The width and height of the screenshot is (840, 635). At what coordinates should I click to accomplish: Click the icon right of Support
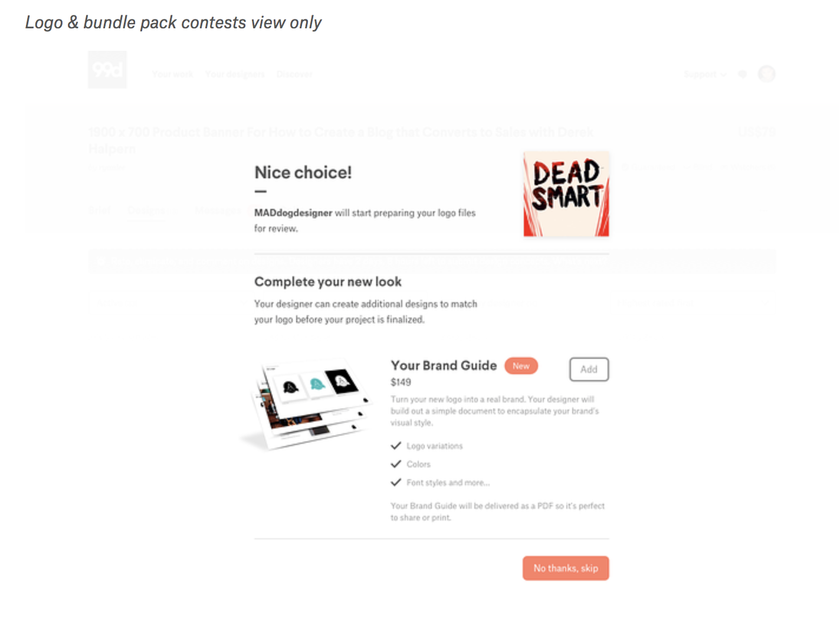coord(743,74)
